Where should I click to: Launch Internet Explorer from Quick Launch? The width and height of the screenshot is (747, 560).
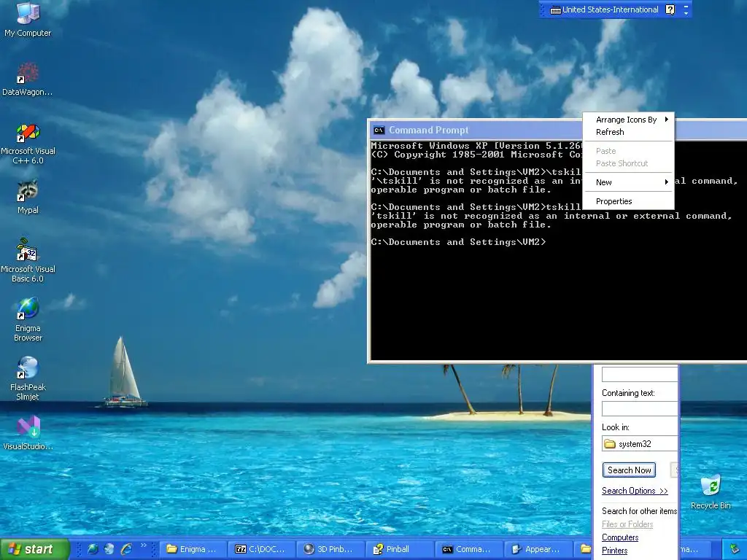(126, 549)
